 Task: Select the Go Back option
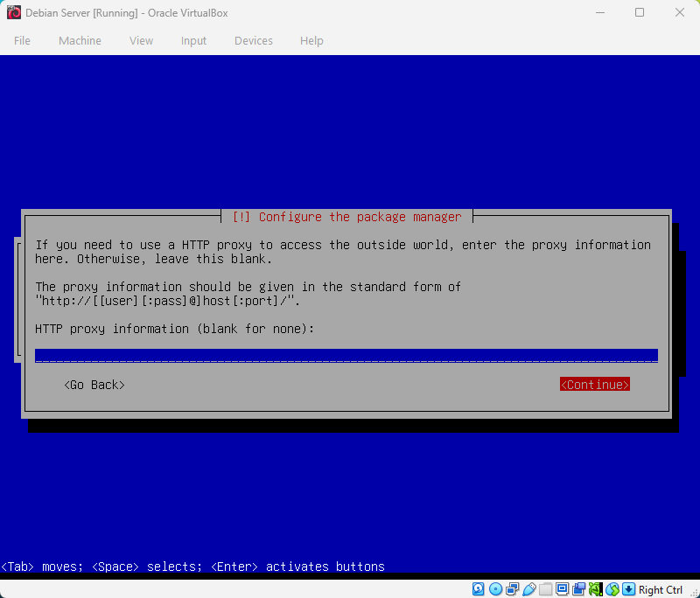point(94,384)
